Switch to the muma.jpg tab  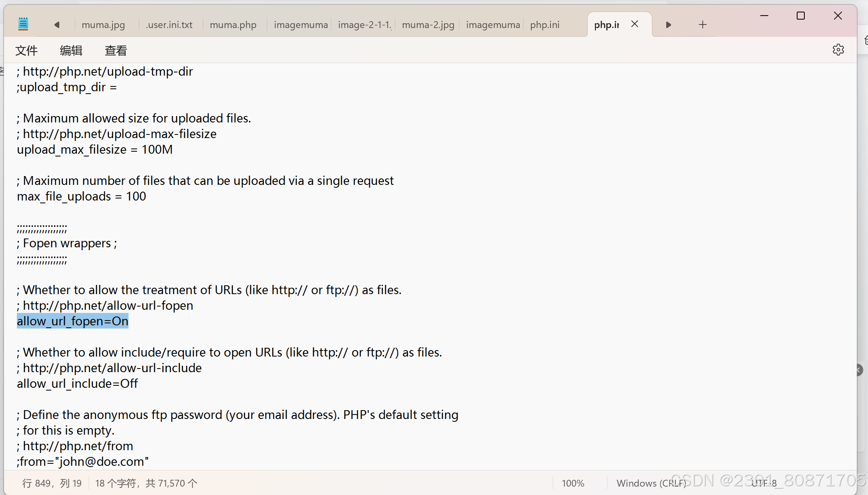[x=103, y=25]
